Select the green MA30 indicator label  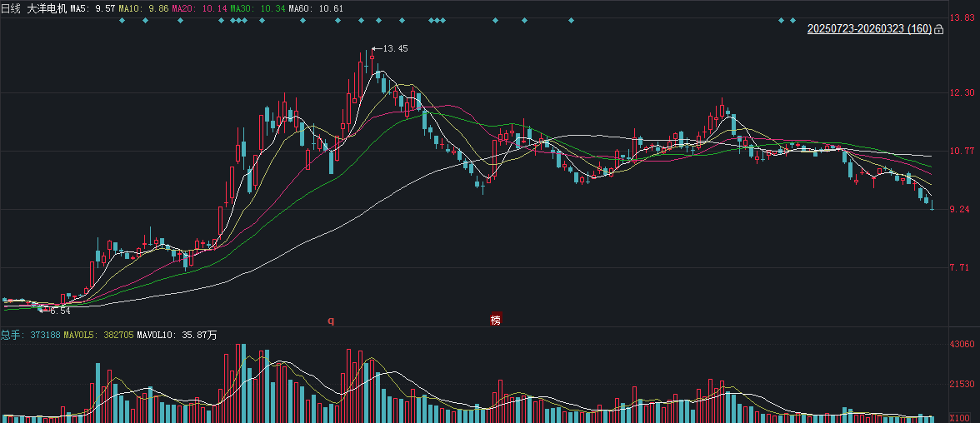tap(256, 8)
